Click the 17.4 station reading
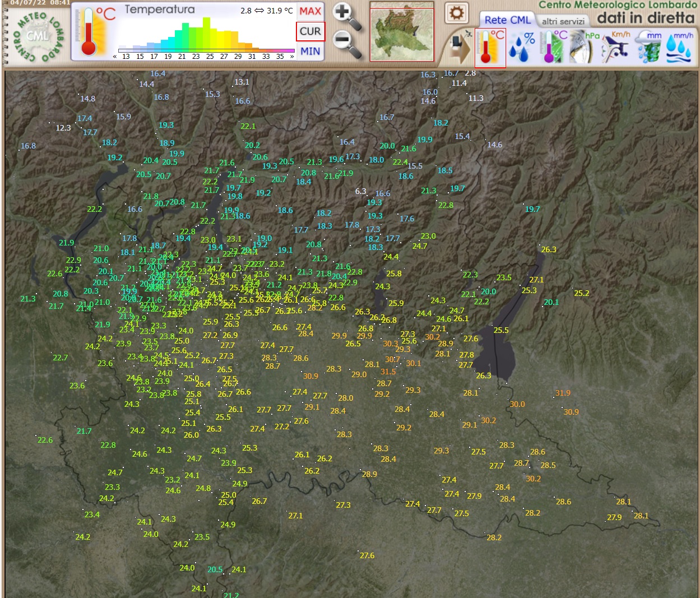The width and height of the screenshot is (700, 598). click(85, 118)
